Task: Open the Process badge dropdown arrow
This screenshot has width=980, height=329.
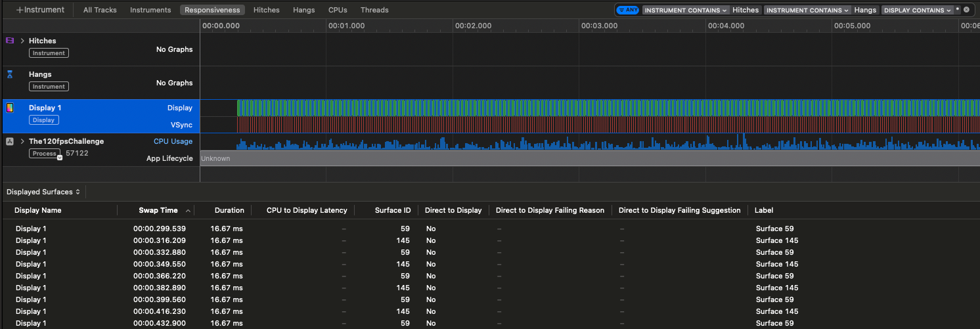Action: [x=59, y=157]
